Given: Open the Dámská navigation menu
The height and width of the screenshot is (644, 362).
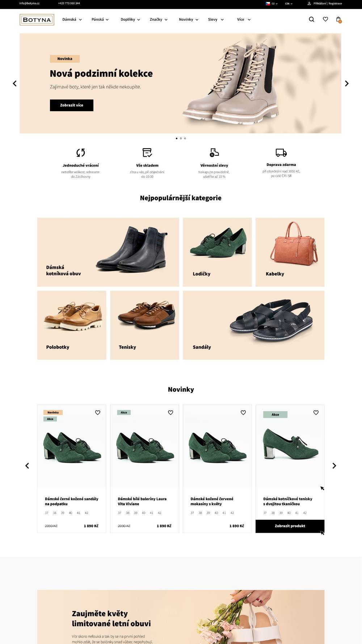Looking at the screenshot, I should tap(72, 20).
